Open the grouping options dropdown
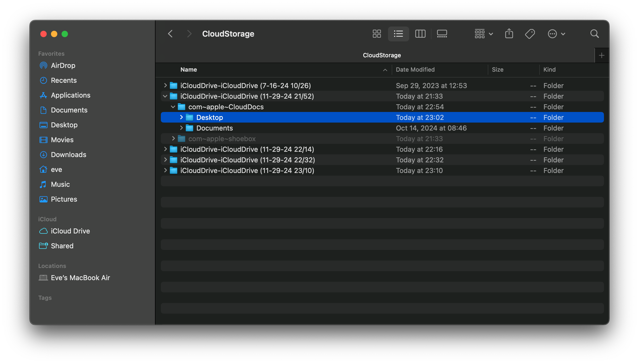 (x=483, y=34)
